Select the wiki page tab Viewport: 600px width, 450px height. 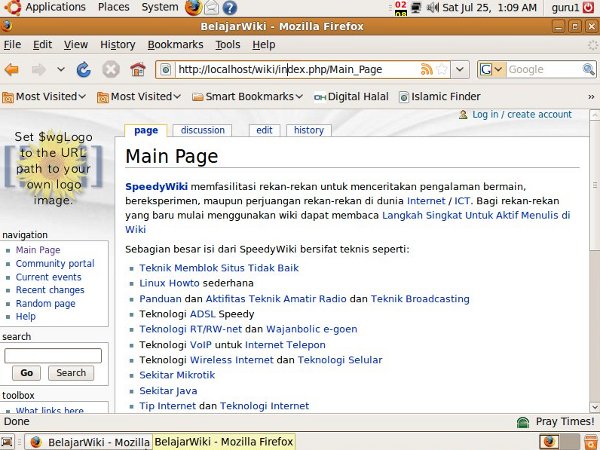point(146,130)
